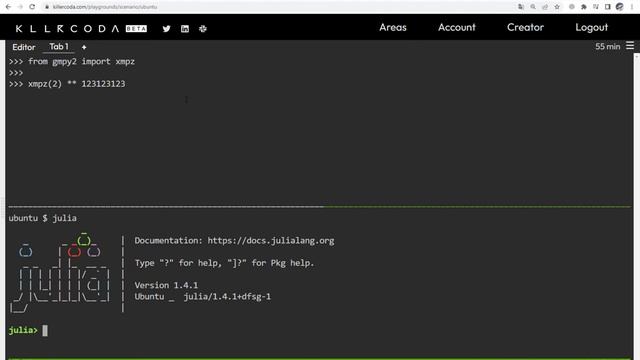Open the extensions puzzle icon
This screenshot has height=360, width=640.
pyautogui.click(x=584, y=7)
